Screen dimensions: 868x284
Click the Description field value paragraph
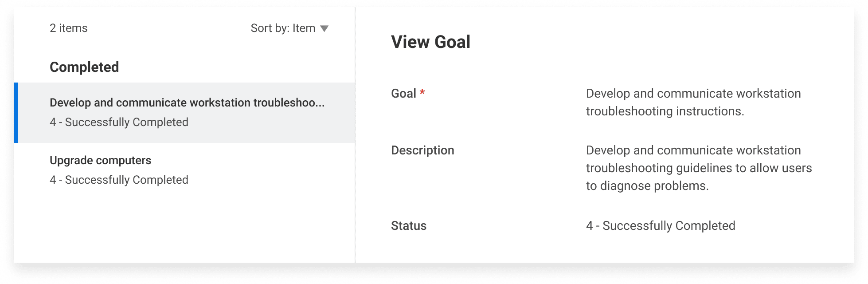tap(699, 168)
